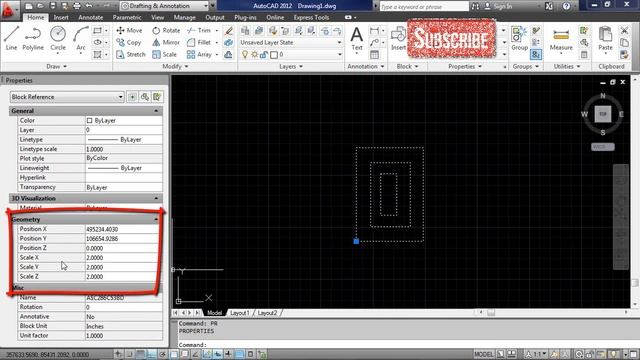Click the MODEL status bar button

tap(484, 354)
